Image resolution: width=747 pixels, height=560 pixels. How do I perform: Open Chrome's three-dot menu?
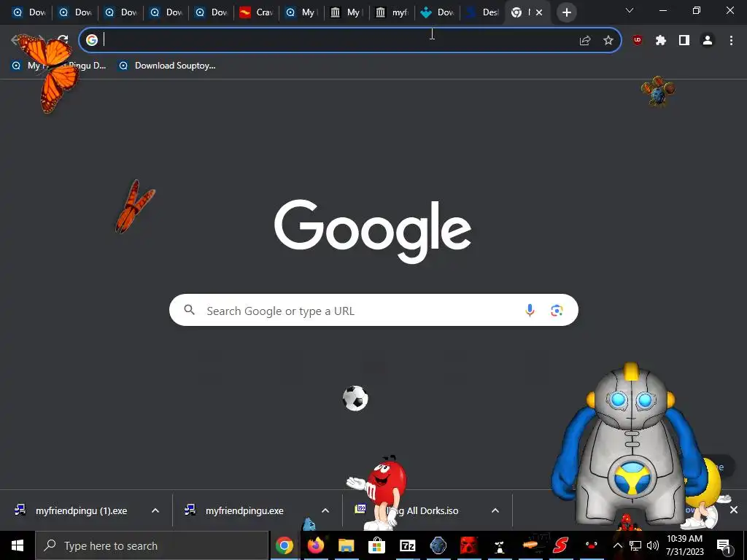point(731,41)
